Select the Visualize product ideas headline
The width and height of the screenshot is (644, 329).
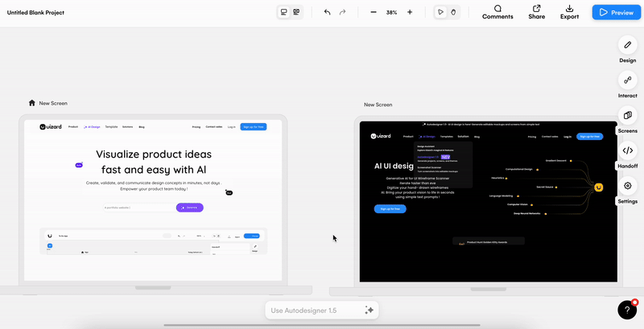pos(154,162)
